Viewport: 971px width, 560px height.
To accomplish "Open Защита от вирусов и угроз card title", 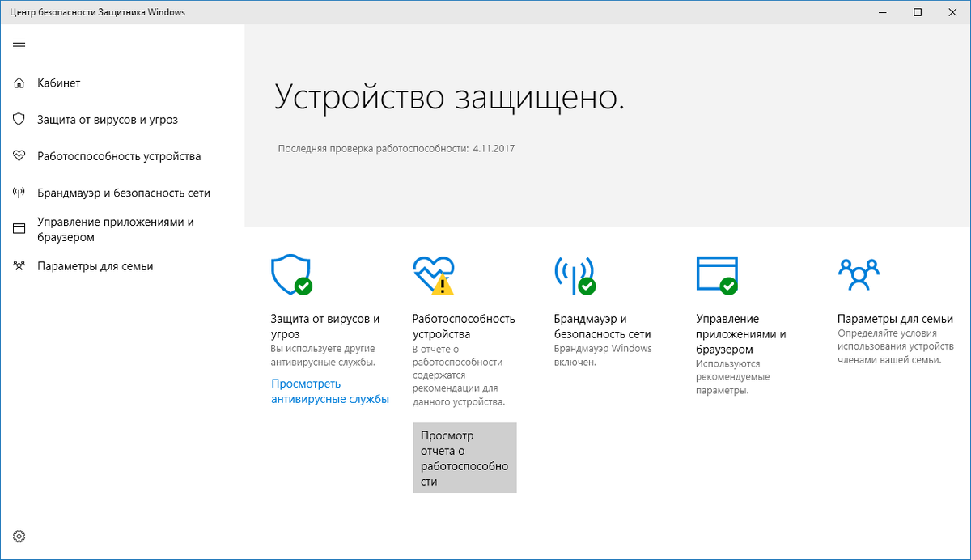I will (x=325, y=326).
